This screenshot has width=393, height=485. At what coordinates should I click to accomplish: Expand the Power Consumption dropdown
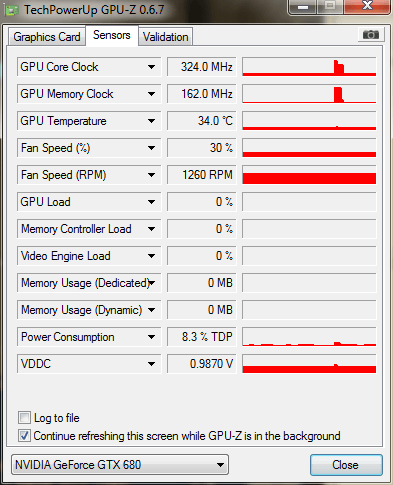click(x=151, y=337)
